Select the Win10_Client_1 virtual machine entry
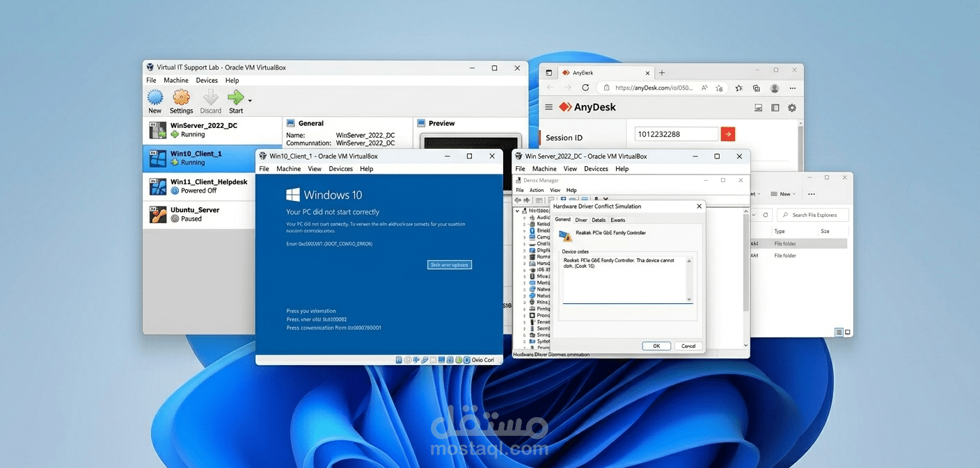The height and width of the screenshot is (468, 980). click(199, 158)
